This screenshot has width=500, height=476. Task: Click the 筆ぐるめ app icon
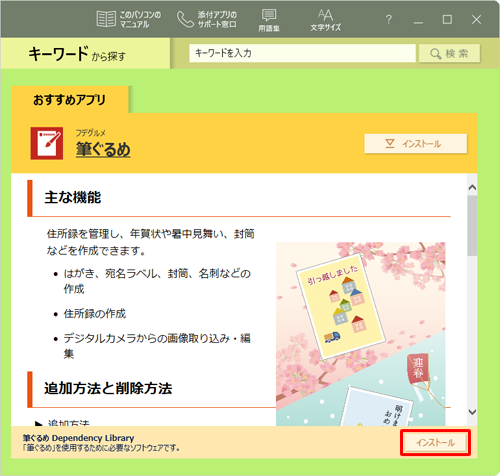(x=47, y=143)
